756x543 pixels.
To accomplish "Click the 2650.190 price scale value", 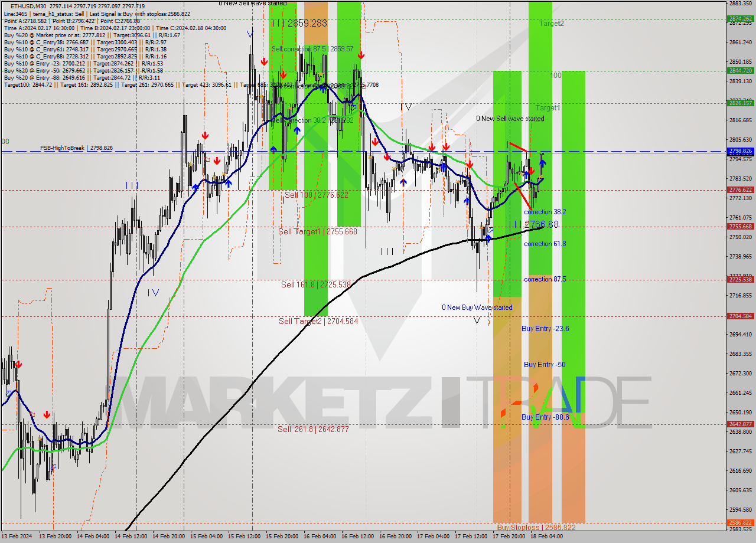I will [x=740, y=412].
